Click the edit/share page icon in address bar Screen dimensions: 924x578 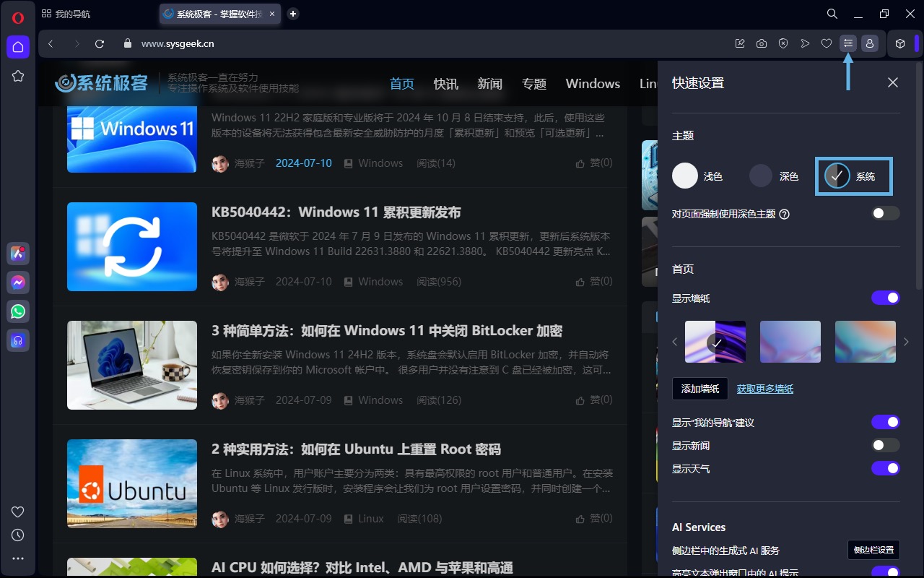(x=740, y=43)
